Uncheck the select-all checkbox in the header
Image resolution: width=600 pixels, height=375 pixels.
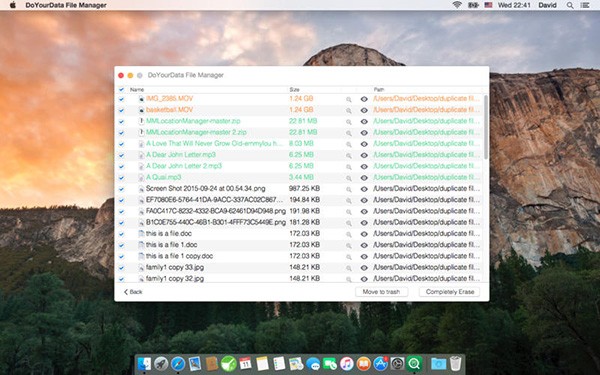coord(121,90)
